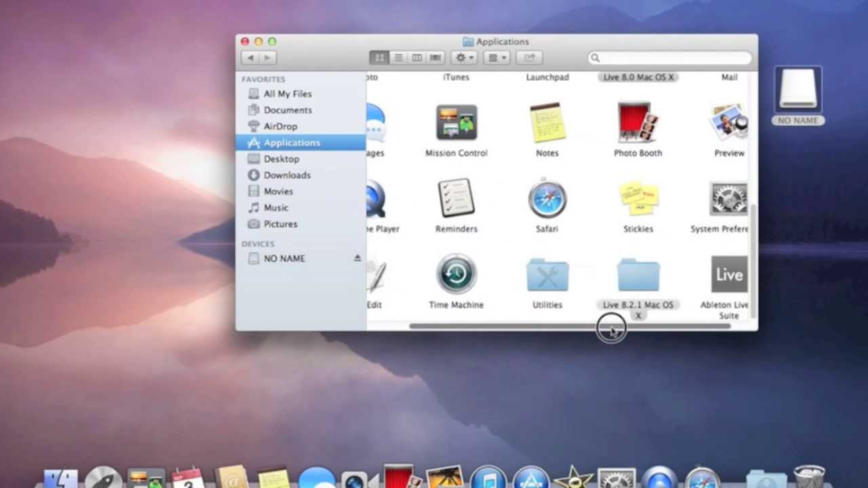Screen dimensions: 868x488
Task: Open Mission Control in the Applications window
Action: point(456,123)
